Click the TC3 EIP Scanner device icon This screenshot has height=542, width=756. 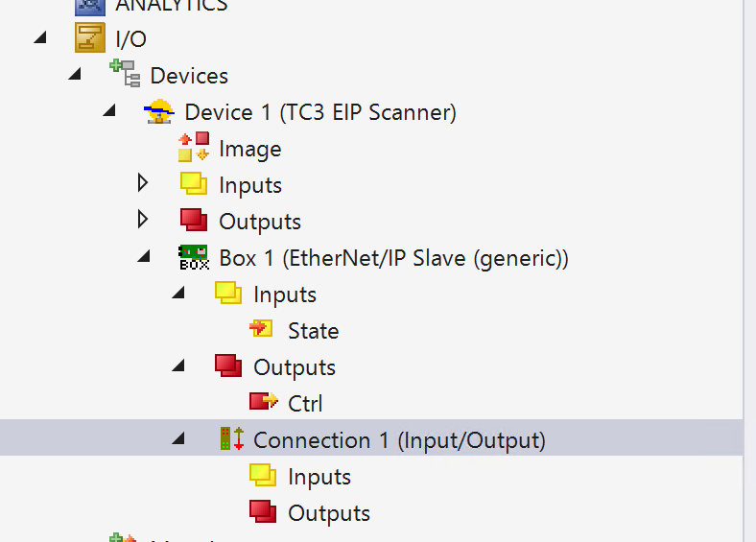click(x=159, y=112)
